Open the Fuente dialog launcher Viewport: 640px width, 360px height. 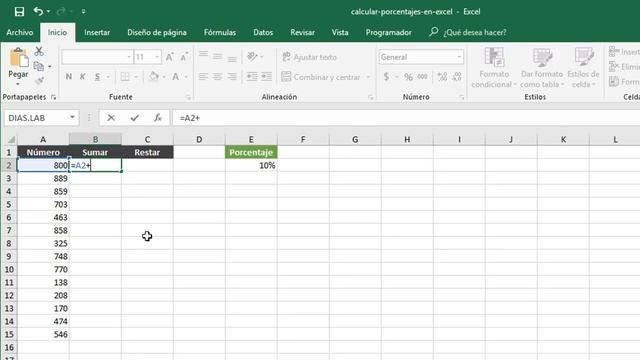[x=188, y=97]
